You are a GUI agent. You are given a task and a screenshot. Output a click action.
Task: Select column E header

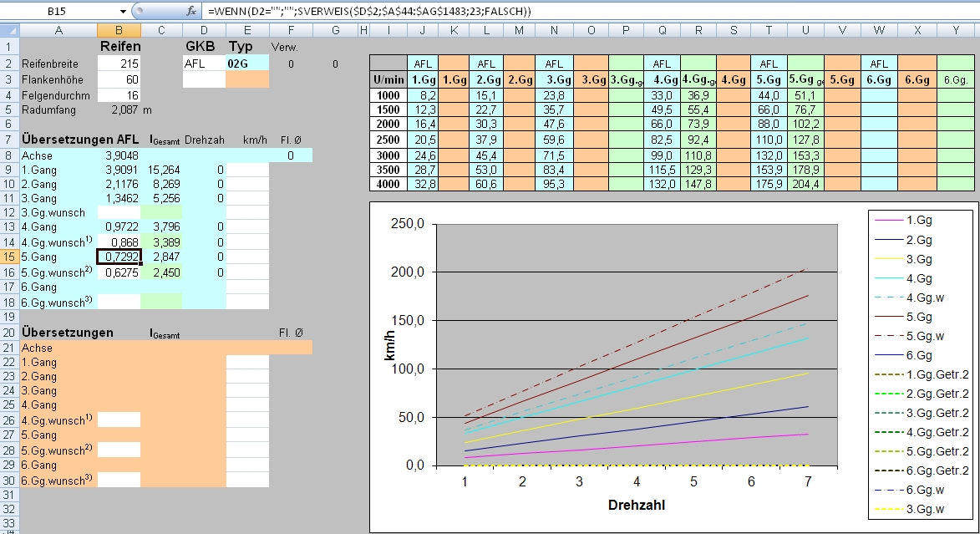[x=247, y=30]
